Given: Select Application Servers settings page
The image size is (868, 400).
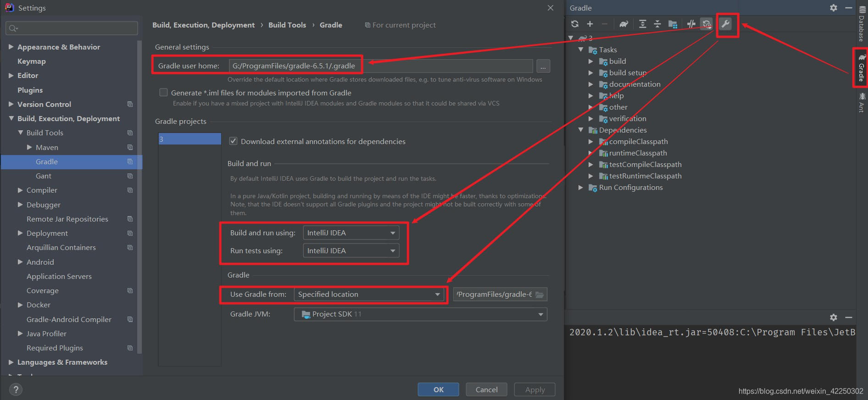Looking at the screenshot, I should 59,276.
